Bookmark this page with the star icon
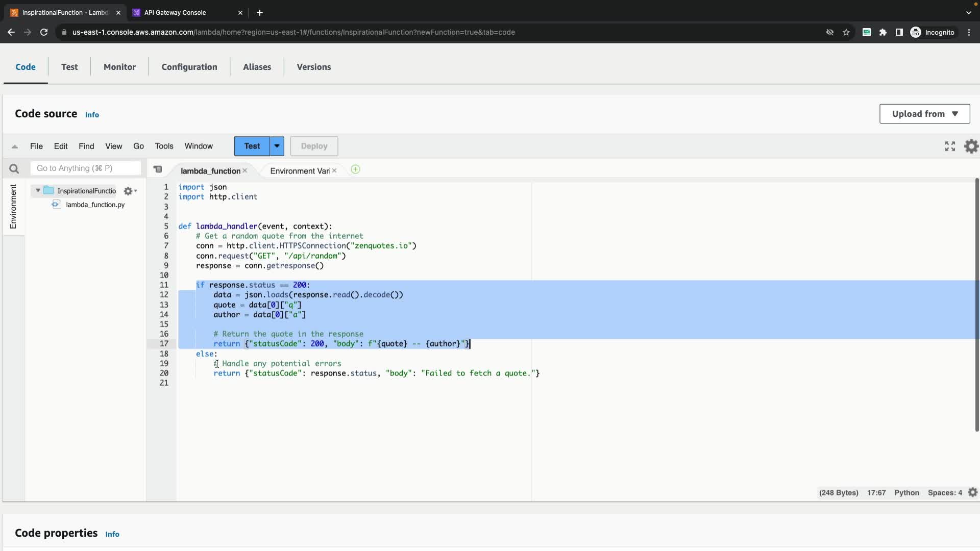 846,32
